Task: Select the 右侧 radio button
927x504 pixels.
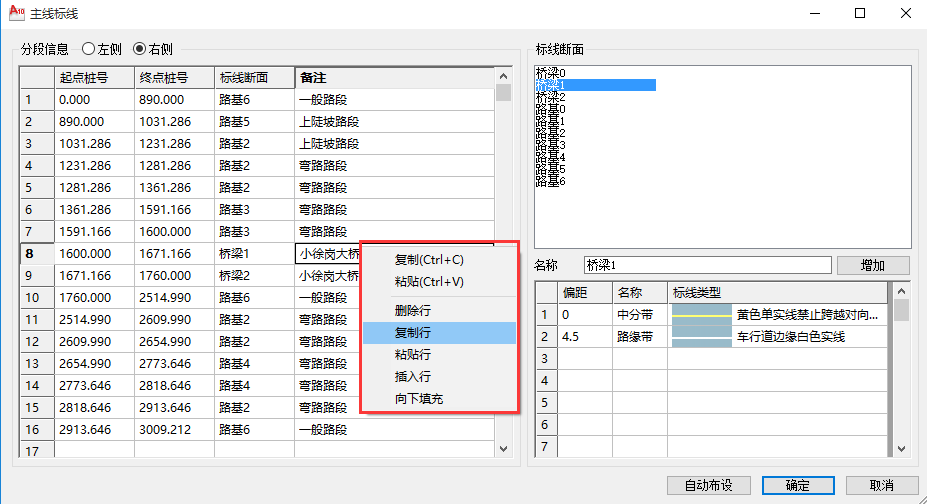Action: tap(139, 48)
